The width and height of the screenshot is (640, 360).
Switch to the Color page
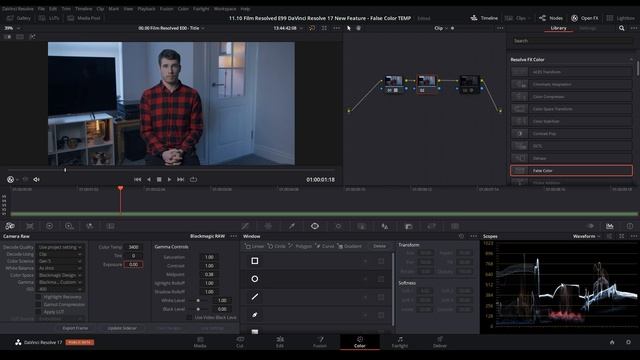(360, 342)
